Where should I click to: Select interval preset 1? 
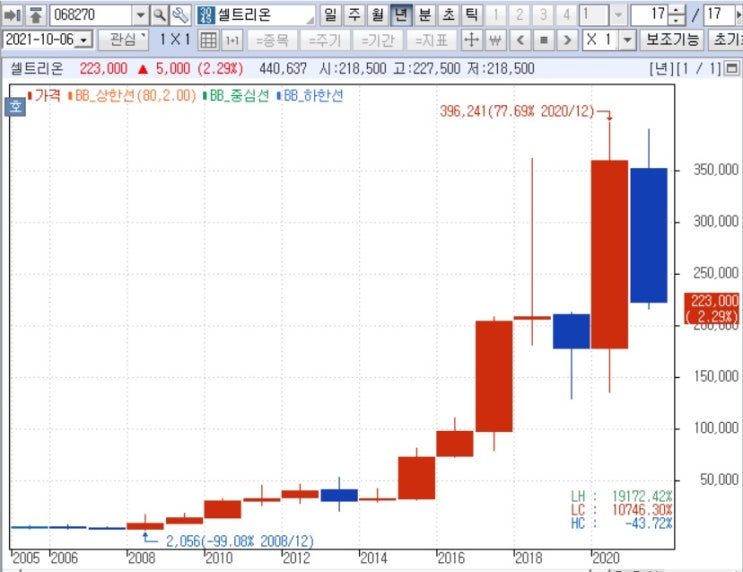496,15
